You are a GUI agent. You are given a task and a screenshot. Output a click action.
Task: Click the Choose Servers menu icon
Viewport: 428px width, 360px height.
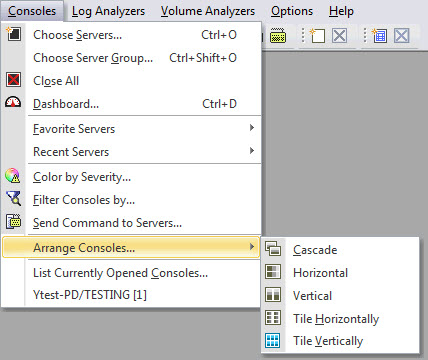(13, 34)
